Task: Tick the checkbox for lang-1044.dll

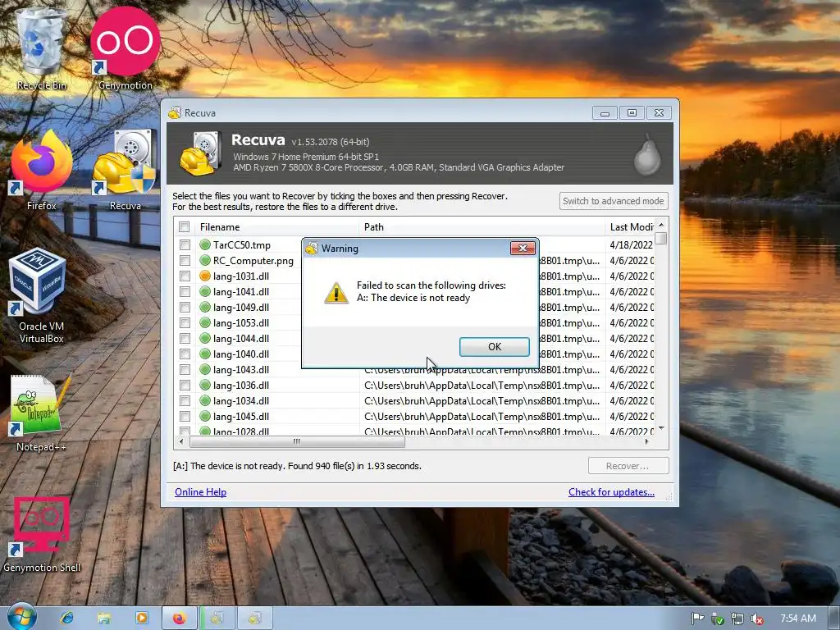Action: (x=185, y=338)
